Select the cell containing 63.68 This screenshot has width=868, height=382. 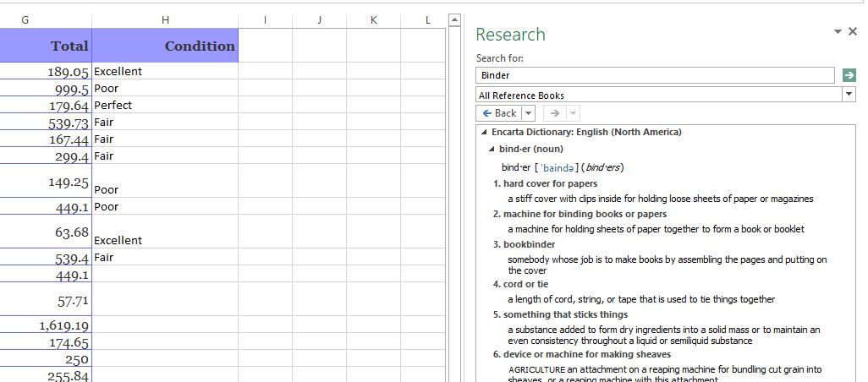click(x=46, y=232)
